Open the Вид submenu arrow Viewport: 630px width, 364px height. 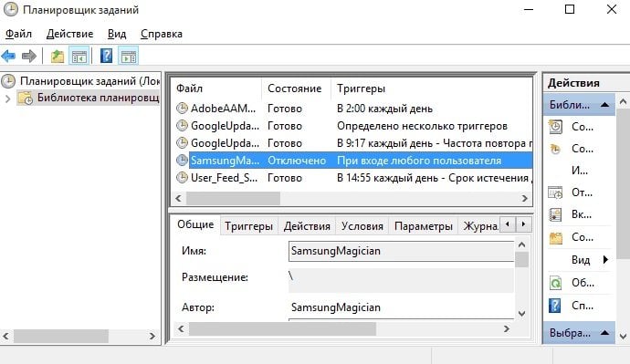[605, 260]
